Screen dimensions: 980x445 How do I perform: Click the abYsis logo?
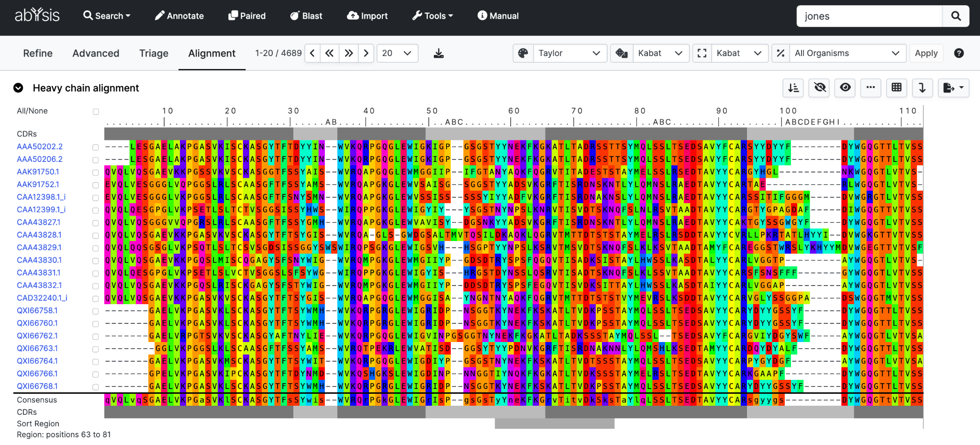(x=37, y=15)
